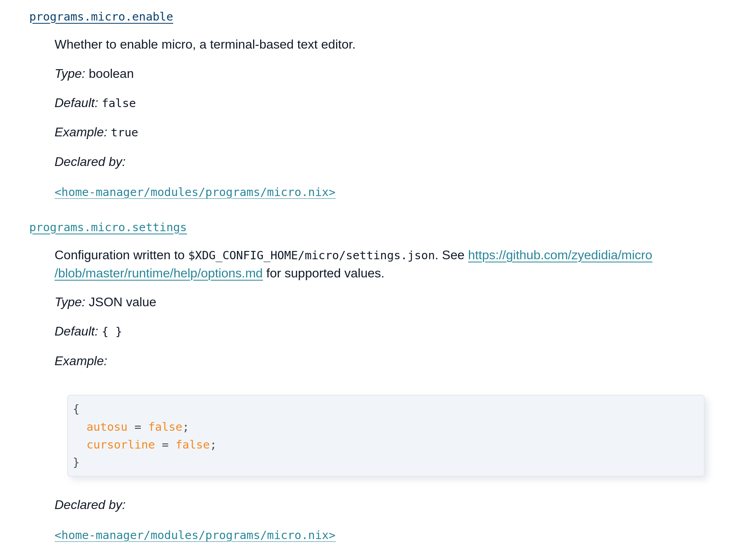Open the programs.micro.enable option anchor

[101, 17]
